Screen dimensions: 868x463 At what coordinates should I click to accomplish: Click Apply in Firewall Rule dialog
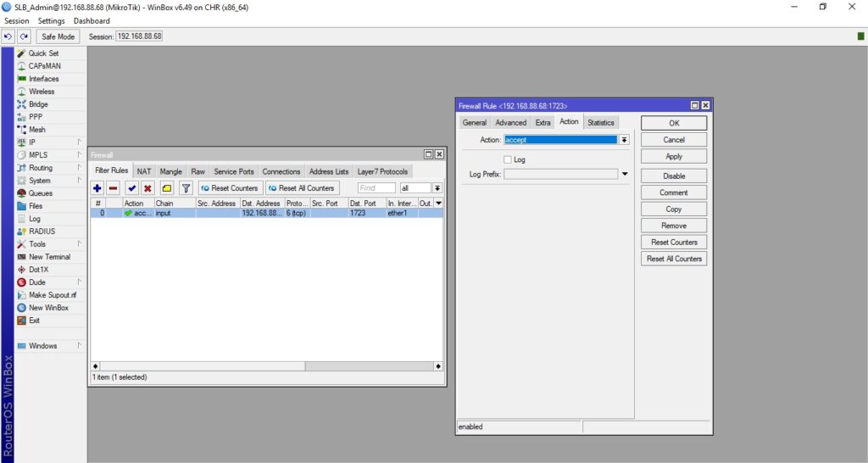coord(674,157)
